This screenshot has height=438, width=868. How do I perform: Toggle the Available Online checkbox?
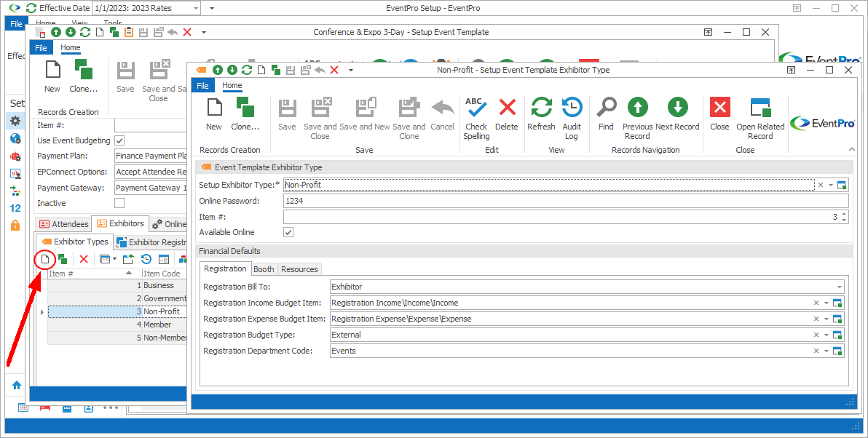click(x=288, y=232)
